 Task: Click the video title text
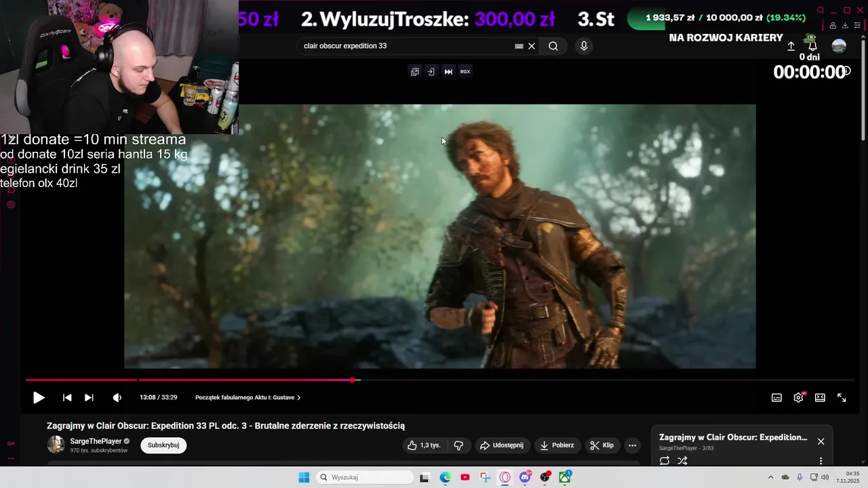[226, 426]
